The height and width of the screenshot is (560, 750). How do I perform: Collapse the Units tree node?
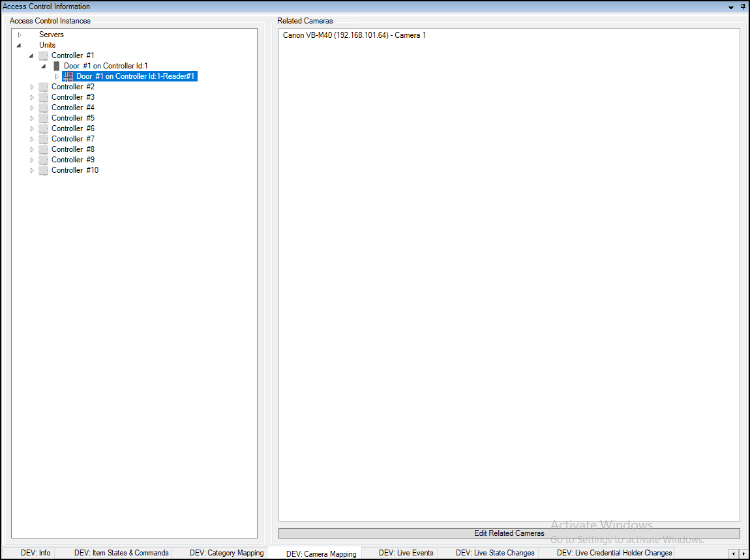[20, 44]
